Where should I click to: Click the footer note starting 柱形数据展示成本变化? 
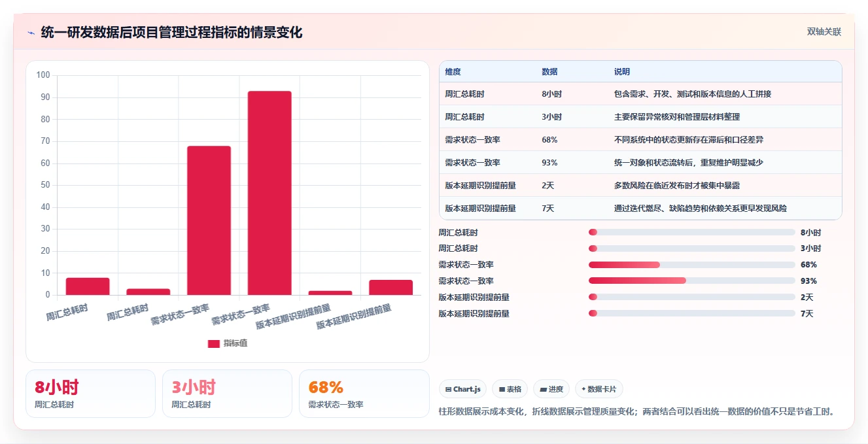(x=637, y=412)
